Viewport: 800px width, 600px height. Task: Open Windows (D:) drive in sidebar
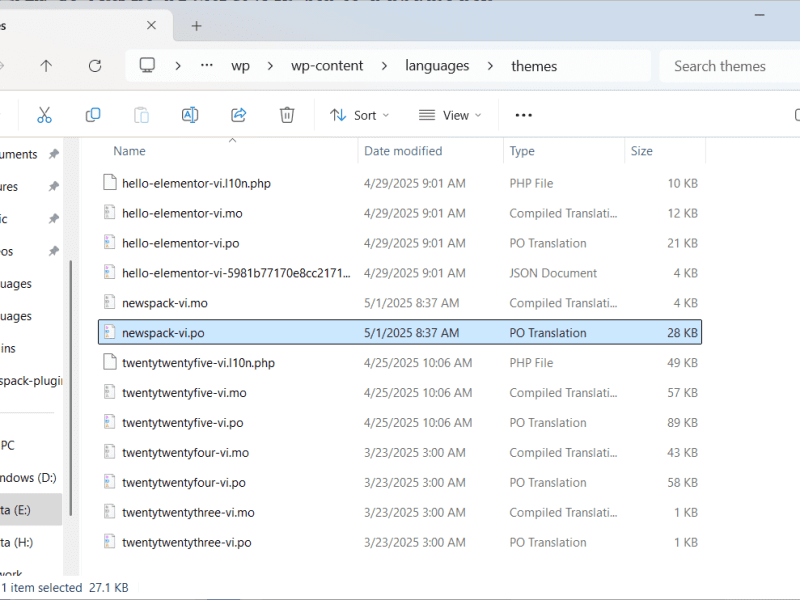point(29,478)
